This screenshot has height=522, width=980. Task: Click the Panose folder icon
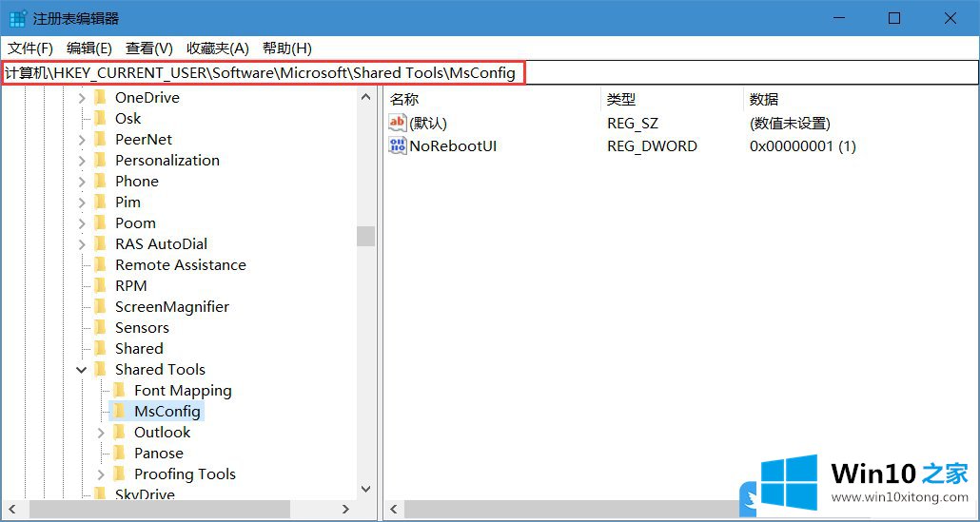[119, 454]
